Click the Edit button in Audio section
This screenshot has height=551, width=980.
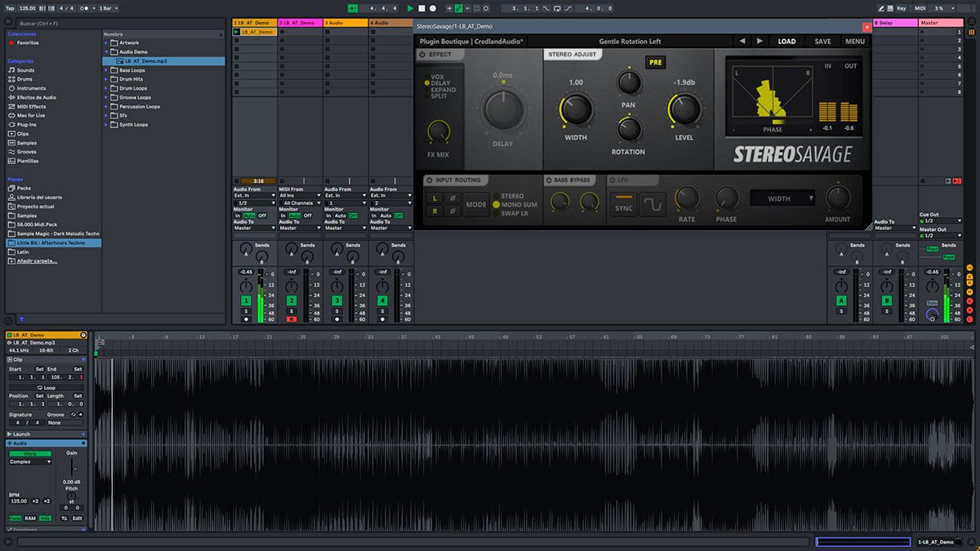(77, 518)
